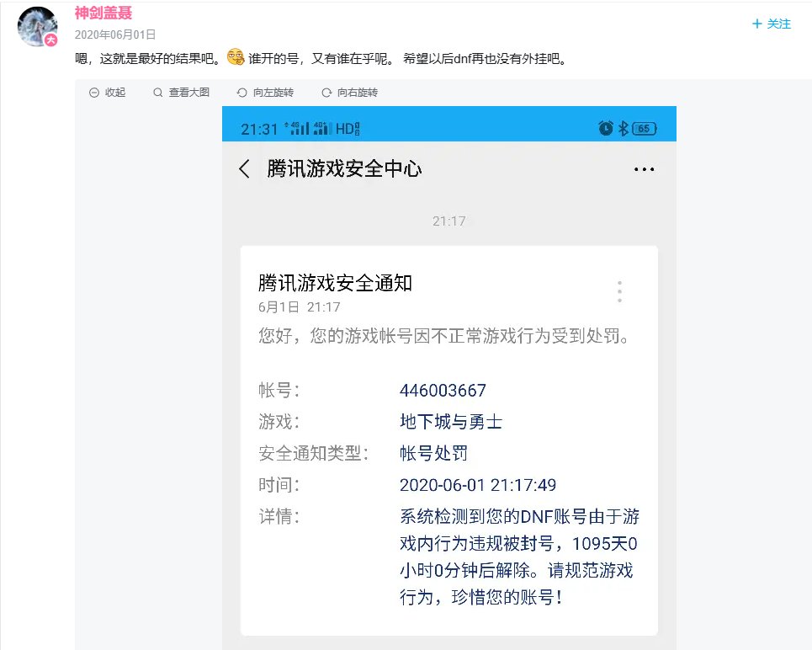Click the clockwise arrow icon
This screenshot has height=650, width=812.
click(326, 93)
